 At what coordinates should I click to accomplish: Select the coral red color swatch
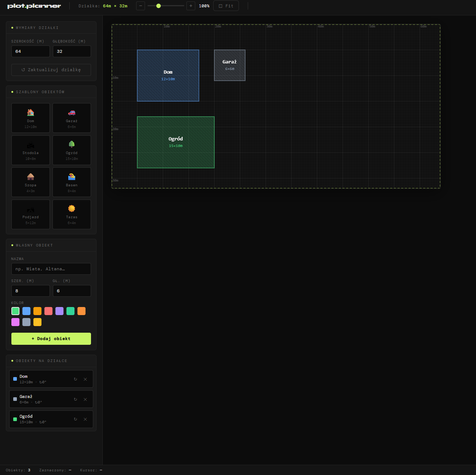pyautogui.click(x=48, y=311)
